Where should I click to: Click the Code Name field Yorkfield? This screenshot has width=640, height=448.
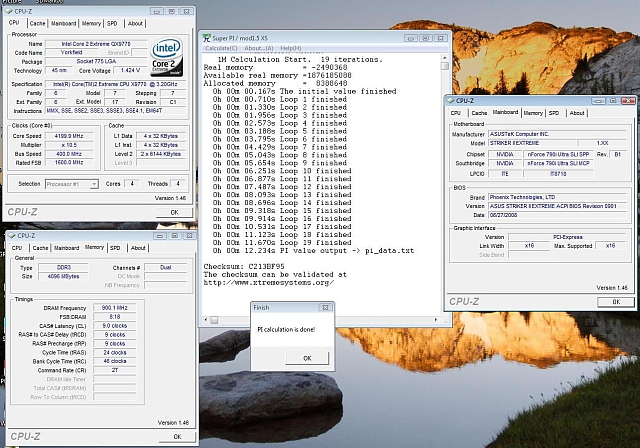tap(71, 53)
